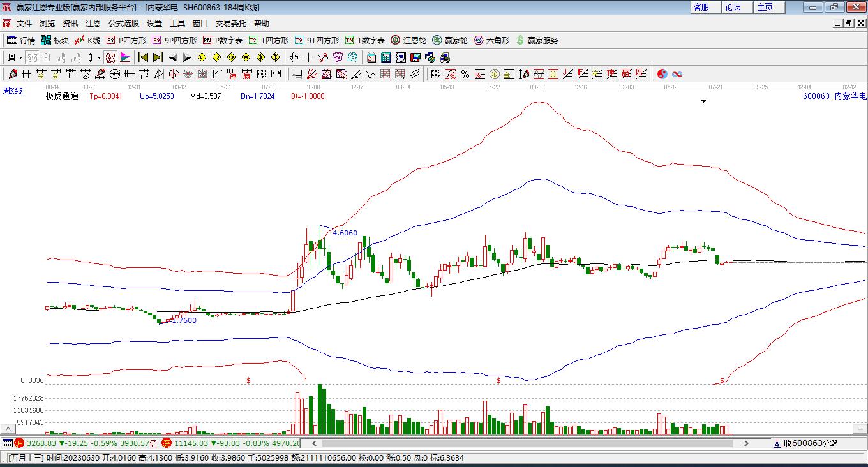Open the 浏览 menu
The height and width of the screenshot is (467, 868).
(47, 24)
